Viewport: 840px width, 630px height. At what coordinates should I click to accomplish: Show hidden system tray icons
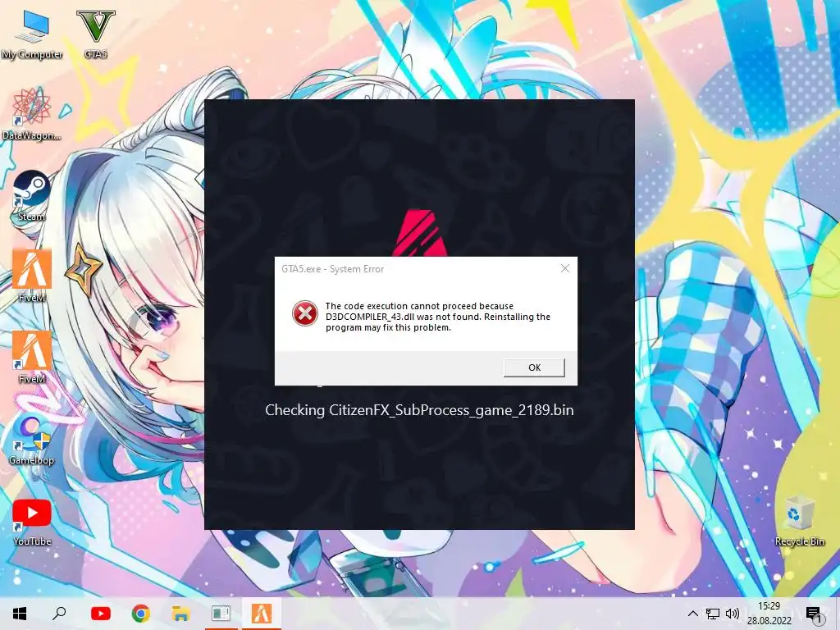(x=692, y=614)
